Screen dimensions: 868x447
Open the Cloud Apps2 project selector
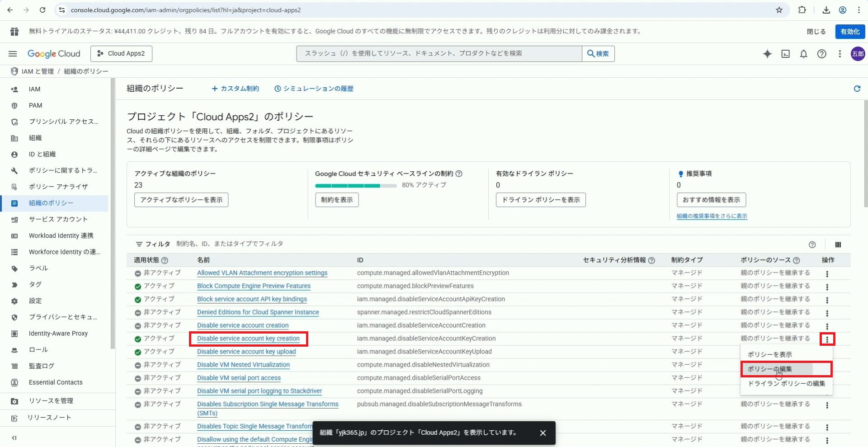click(121, 53)
